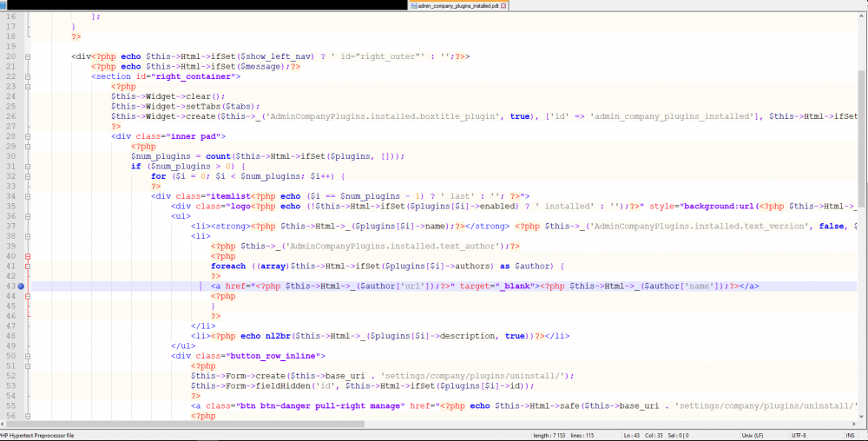Click the vertical scrollbar up arrow
Image resolution: width=868 pixels, height=441 pixels.
[862, 16]
